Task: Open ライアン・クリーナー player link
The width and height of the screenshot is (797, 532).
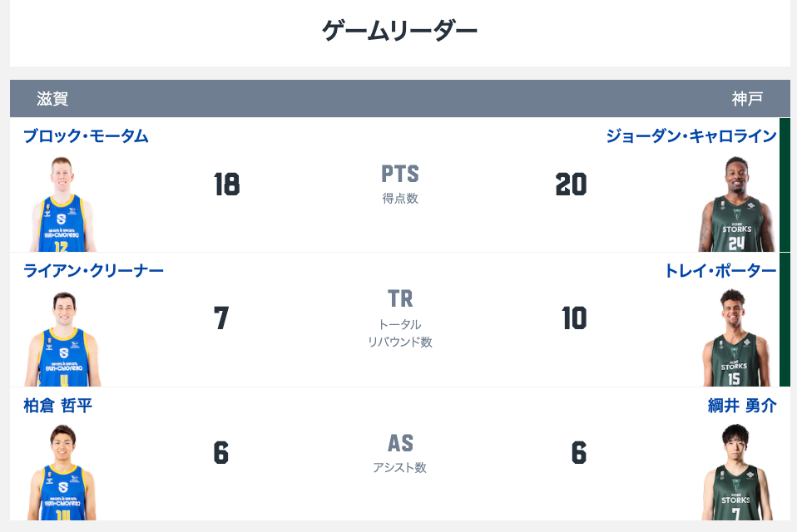Action: [x=93, y=270]
